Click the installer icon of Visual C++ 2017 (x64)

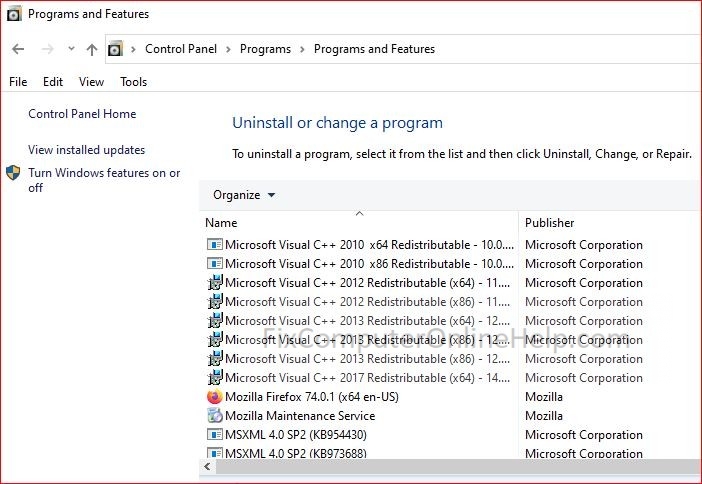(x=215, y=377)
